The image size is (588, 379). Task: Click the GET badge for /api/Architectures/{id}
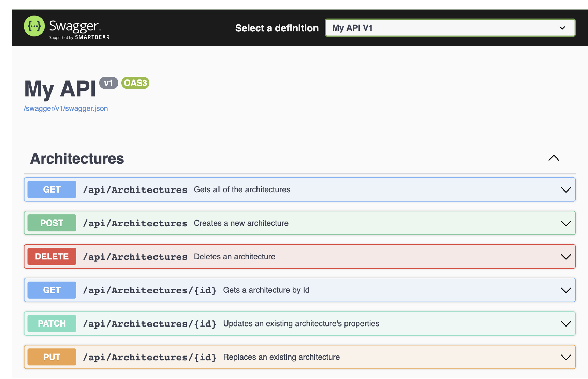pyautogui.click(x=52, y=290)
